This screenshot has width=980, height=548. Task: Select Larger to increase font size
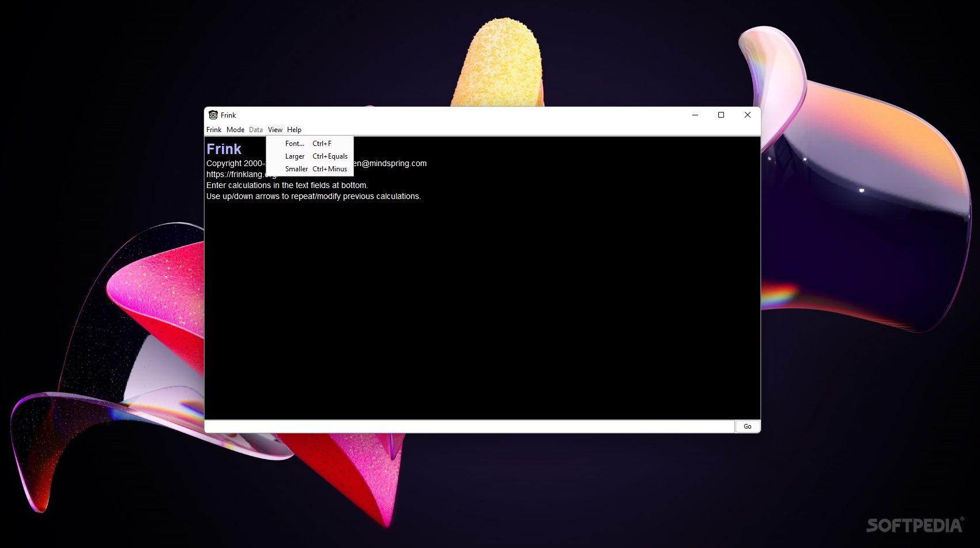coord(310,156)
